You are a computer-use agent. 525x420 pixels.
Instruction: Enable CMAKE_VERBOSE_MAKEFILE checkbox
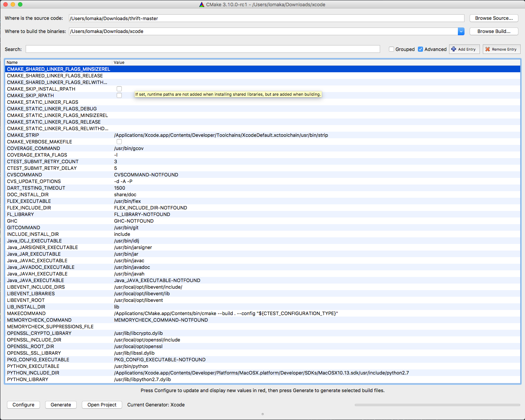click(119, 142)
